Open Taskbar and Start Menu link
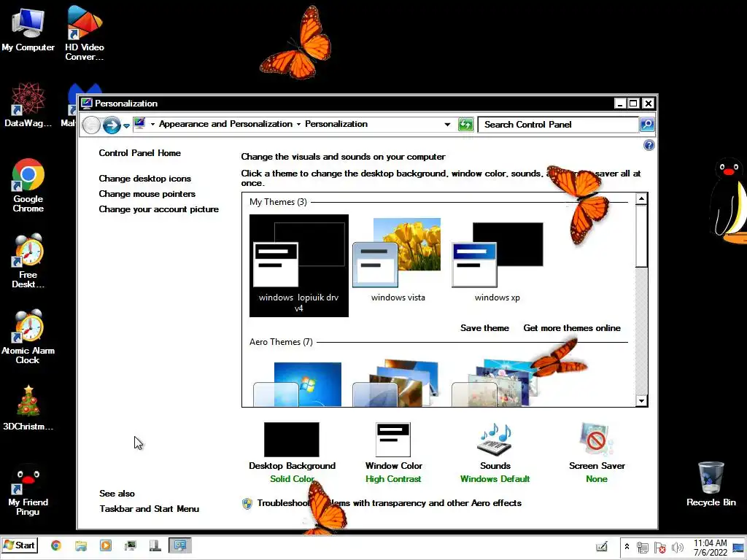The height and width of the screenshot is (560, 747). pyautogui.click(x=149, y=508)
